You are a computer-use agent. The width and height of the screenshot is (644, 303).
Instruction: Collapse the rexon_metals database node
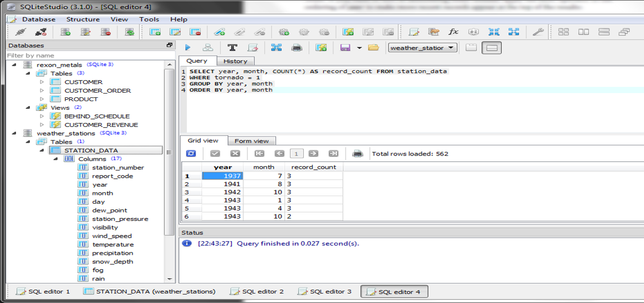pos(14,65)
